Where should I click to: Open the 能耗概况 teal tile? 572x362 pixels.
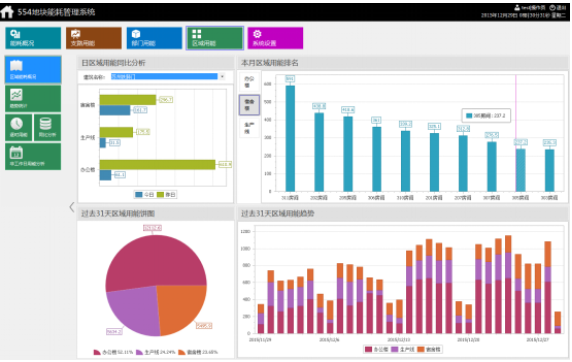click(x=33, y=38)
